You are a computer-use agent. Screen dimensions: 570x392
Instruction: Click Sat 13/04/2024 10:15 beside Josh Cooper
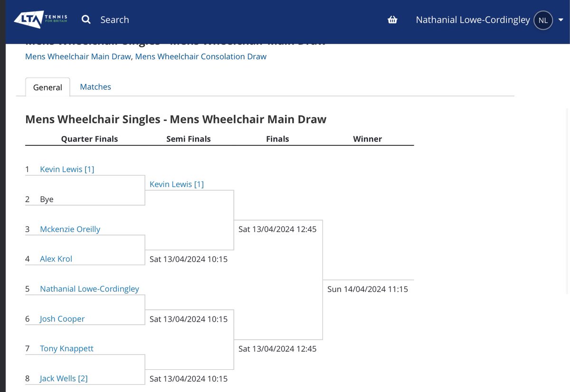click(189, 319)
